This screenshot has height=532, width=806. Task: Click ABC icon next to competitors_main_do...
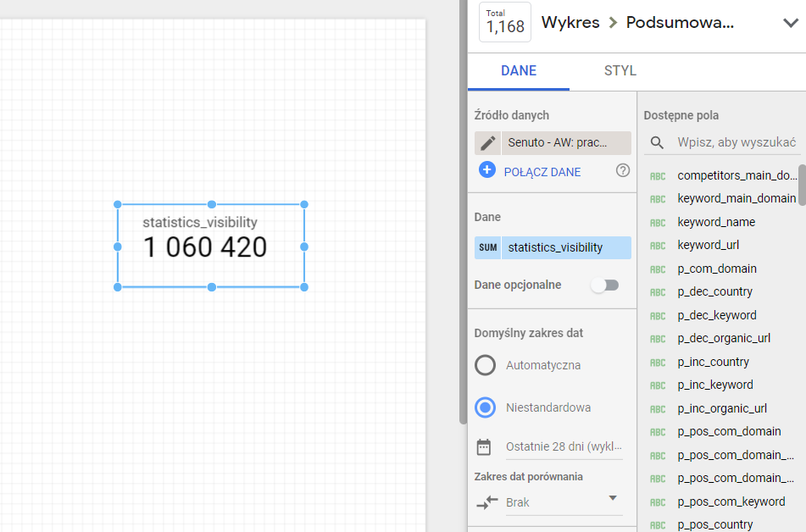[658, 176]
